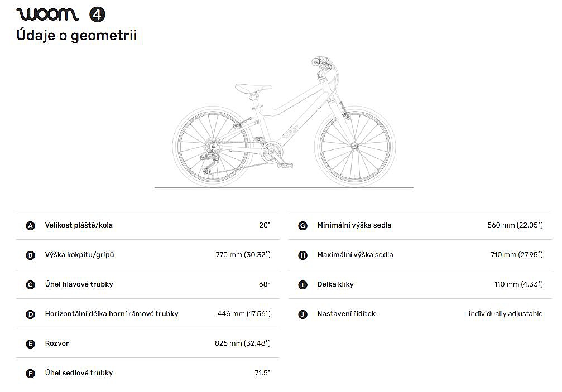This screenshot has height=392, width=562.
Task: Click the 'individually adjustable' value
Action: (506, 314)
